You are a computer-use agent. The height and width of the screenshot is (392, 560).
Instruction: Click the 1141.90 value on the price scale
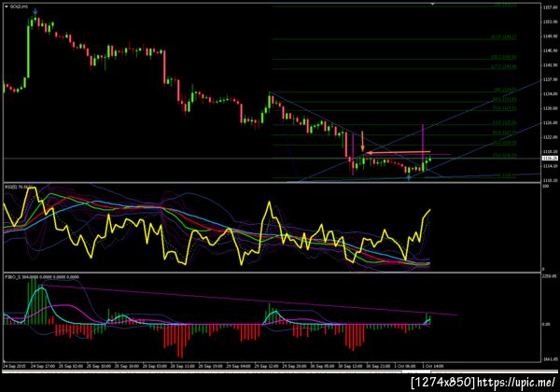click(x=550, y=65)
